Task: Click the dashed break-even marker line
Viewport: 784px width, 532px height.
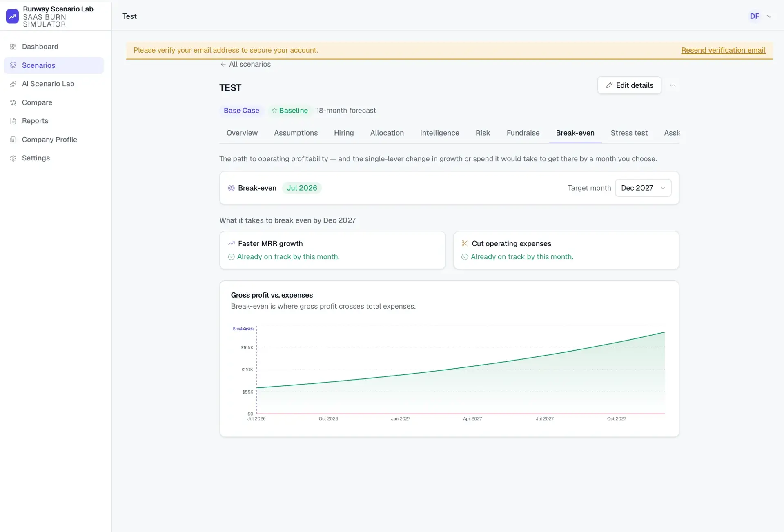Action: coord(256,370)
